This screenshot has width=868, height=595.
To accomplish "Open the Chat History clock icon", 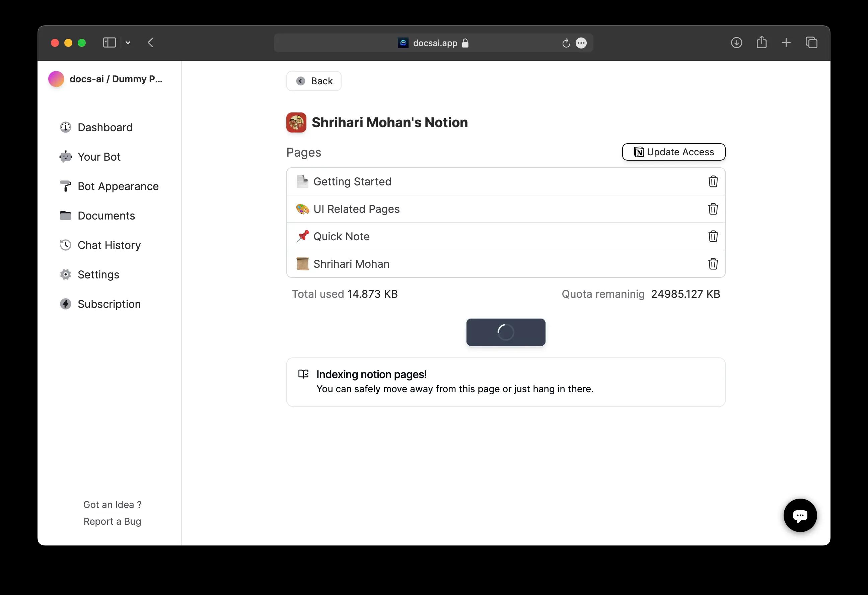I will click(x=65, y=245).
